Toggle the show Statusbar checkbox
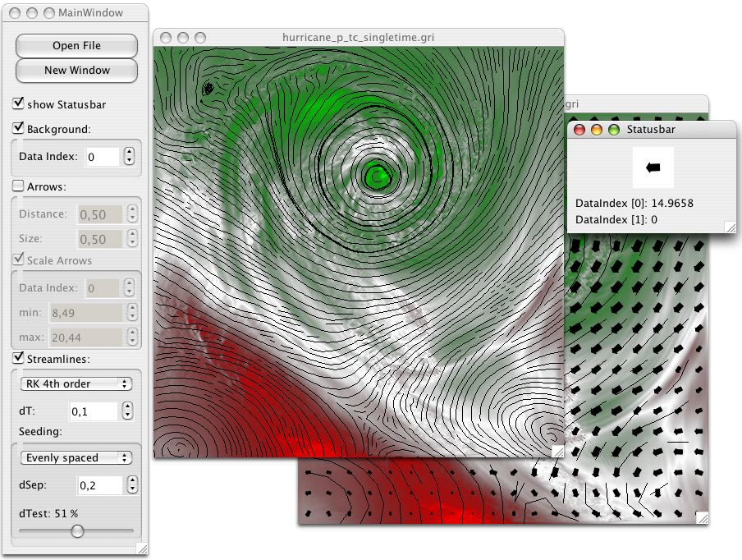Screen dimensions: 742x560 [18, 103]
